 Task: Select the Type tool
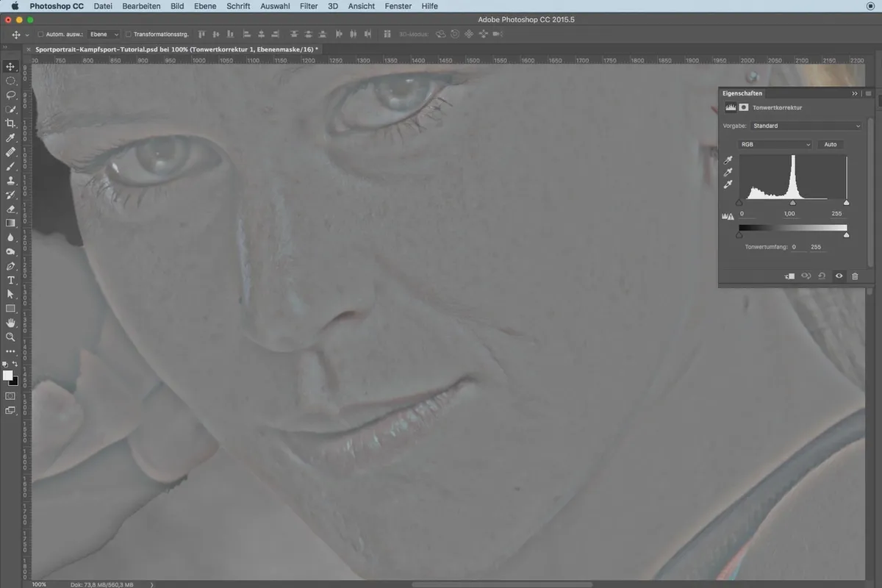pyautogui.click(x=10, y=280)
